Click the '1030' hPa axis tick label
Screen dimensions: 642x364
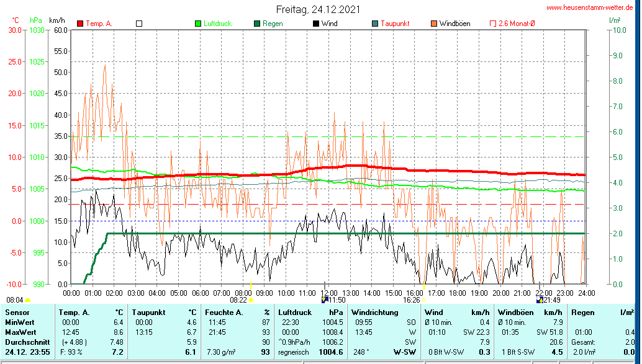pos(37,30)
